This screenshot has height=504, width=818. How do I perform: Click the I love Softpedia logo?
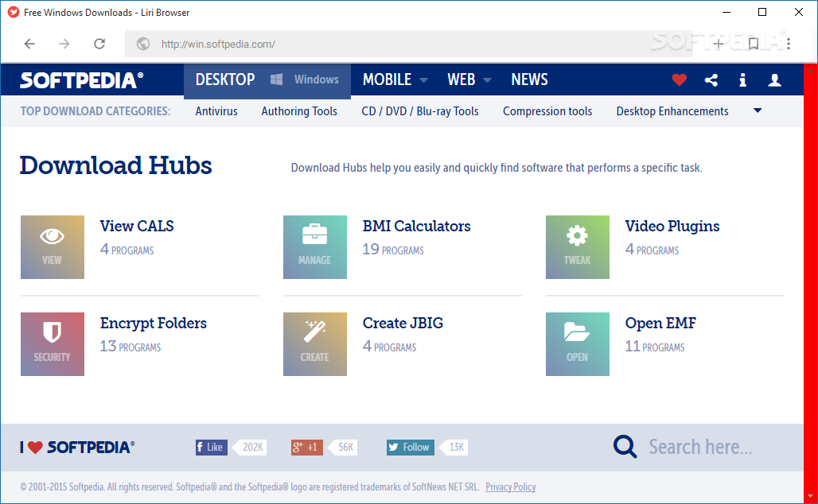pyautogui.click(x=77, y=448)
